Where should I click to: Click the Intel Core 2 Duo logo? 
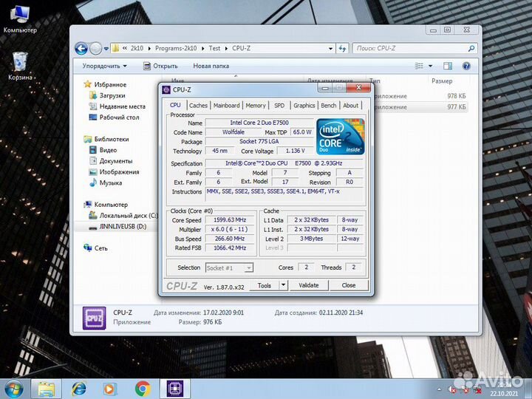pyautogui.click(x=341, y=137)
